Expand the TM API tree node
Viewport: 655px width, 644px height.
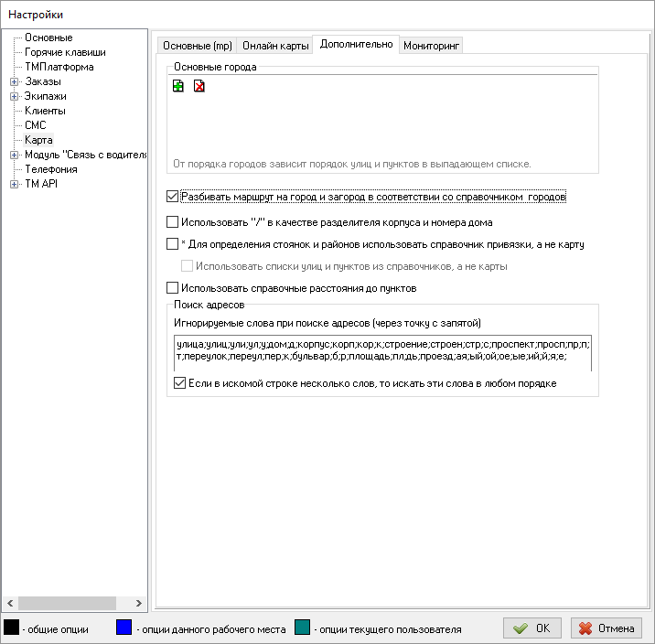click(14, 184)
